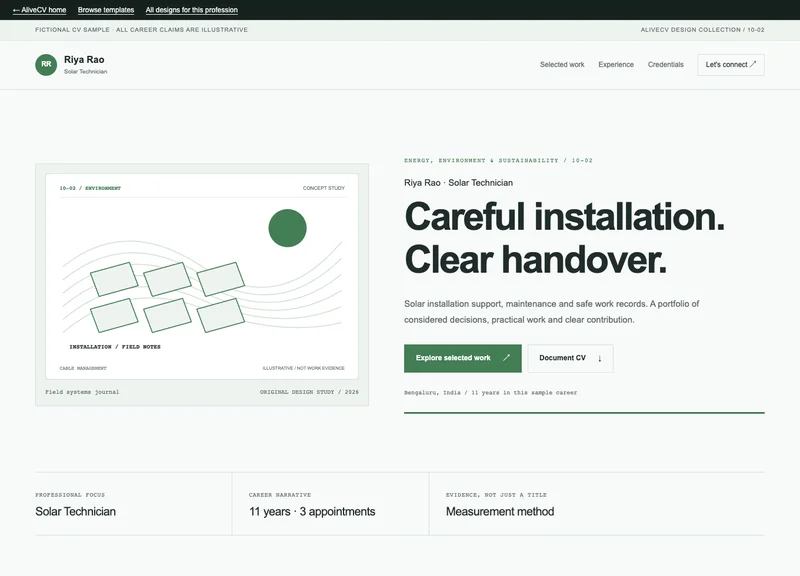Click 'ORIGINAL DESIGN STUDY / 2026' caption
The height and width of the screenshot is (576, 800).
[309, 392]
